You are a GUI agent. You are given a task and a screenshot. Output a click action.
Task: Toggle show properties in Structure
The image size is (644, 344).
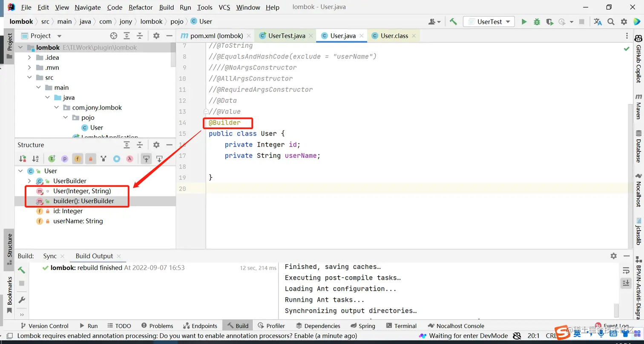65,159
